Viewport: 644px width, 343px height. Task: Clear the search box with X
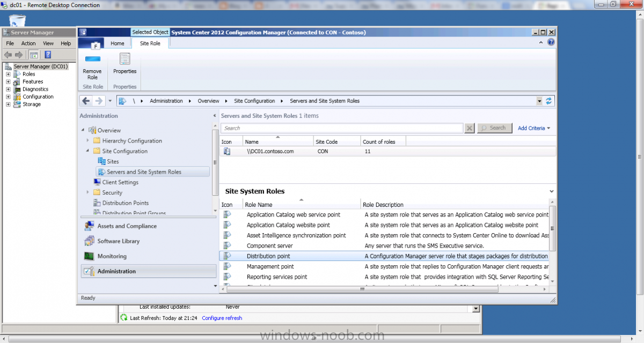pos(470,128)
